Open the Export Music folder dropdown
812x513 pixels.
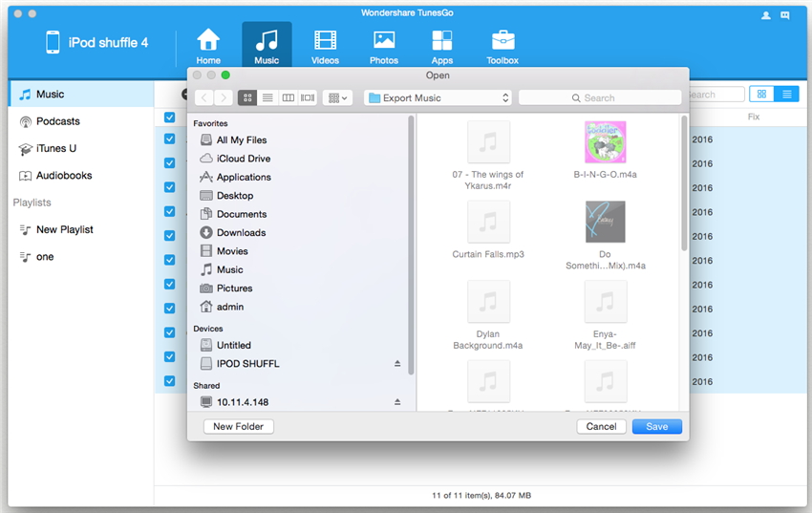point(438,97)
